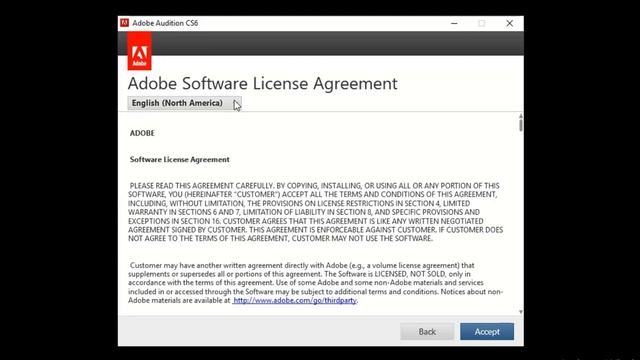Click the Adobe logo in the header

(139, 51)
